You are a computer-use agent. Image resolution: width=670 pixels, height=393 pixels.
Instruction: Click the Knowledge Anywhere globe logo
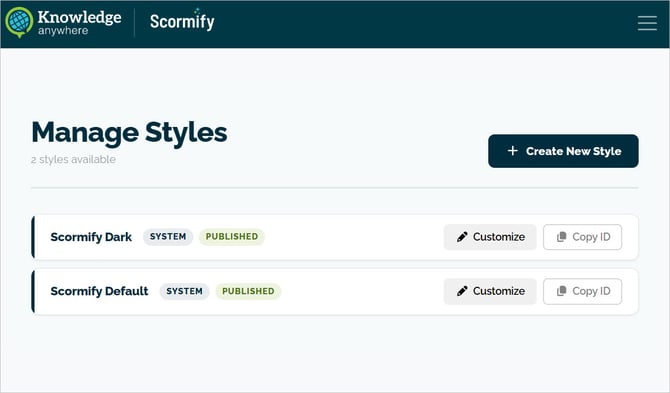(19, 22)
